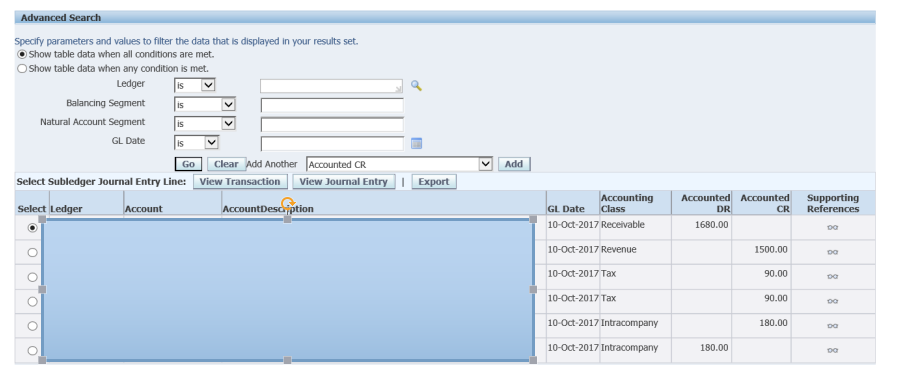This screenshot has width=902, height=387.
Task: Click the Export button
Action: coord(434,182)
